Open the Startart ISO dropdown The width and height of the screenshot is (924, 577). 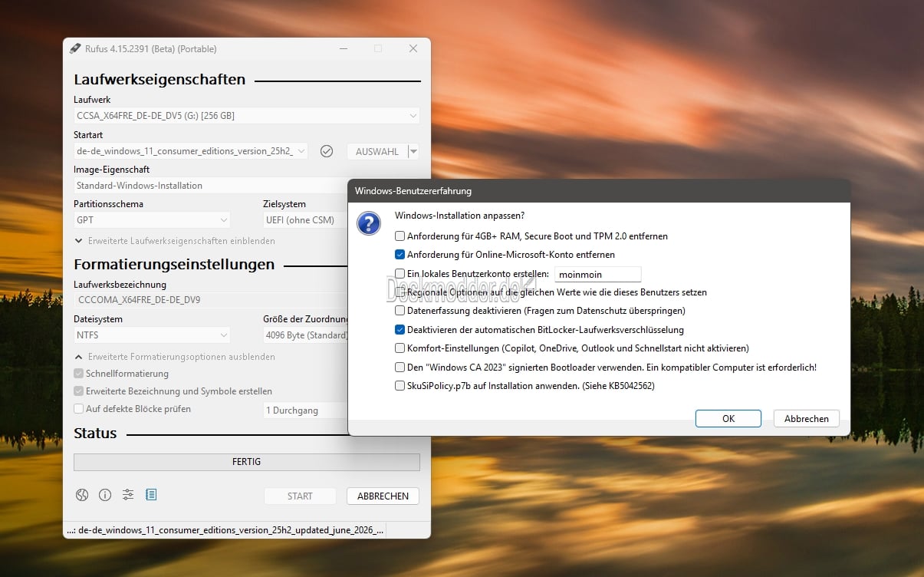tap(191, 151)
